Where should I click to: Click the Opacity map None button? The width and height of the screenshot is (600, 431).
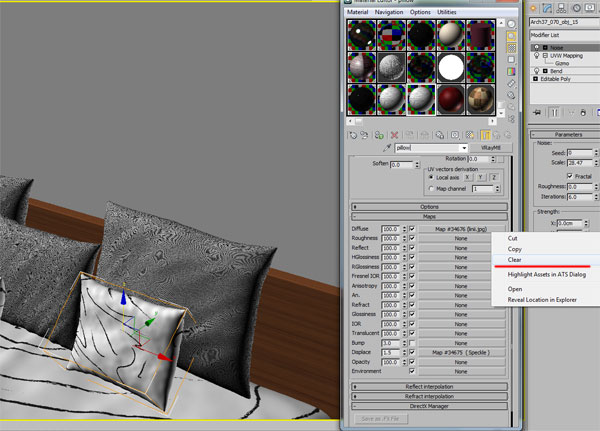click(461, 362)
